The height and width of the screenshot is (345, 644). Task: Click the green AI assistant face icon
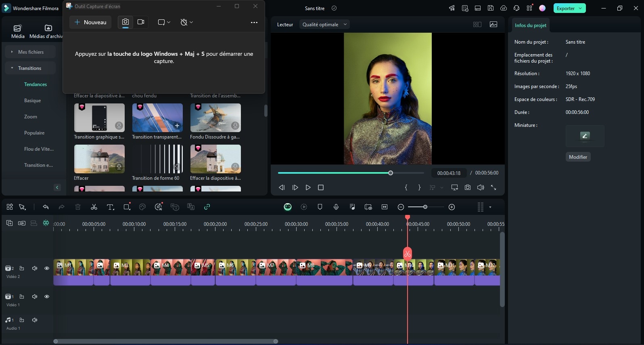pyautogui.click(x=288, y=207)
